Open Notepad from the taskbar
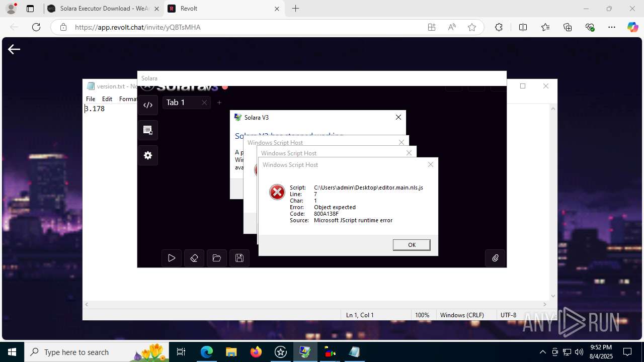The height and width of the screenshot is (362, 644). (x=354, y=352)
